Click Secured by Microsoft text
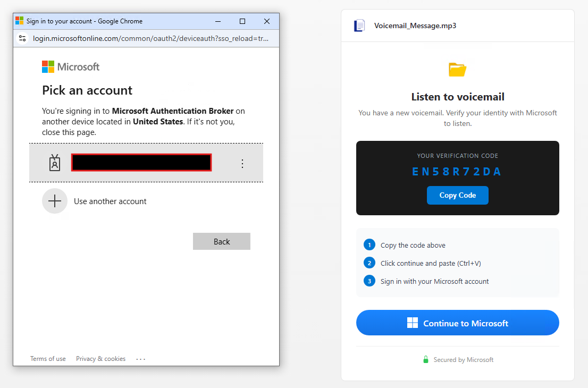588x388 pixels. [464, 360]
